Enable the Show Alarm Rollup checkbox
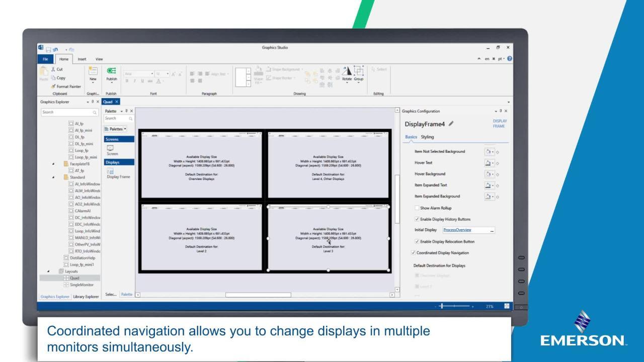Image resolution: width=644 pixels, height=362 pixels. (x=417, y=208)
